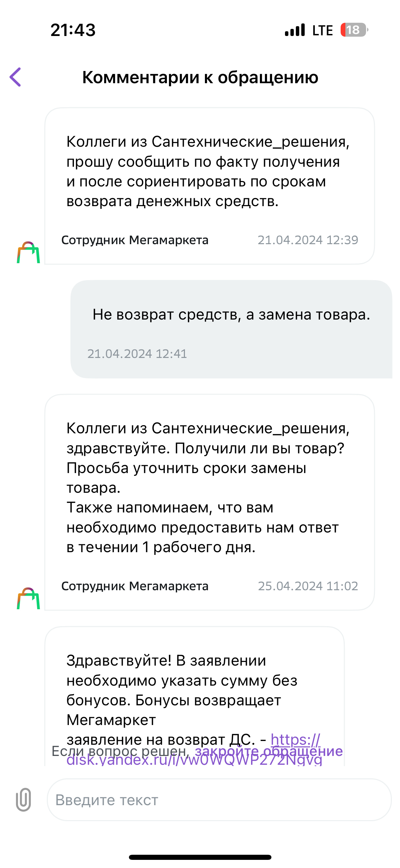Tap message asking to report receipt of goods

pos(207,171)
